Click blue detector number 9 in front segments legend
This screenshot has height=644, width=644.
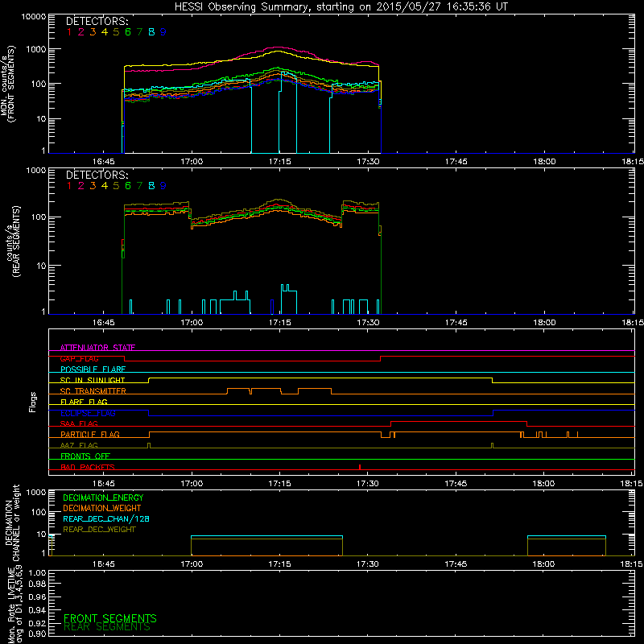click(163, 31)
